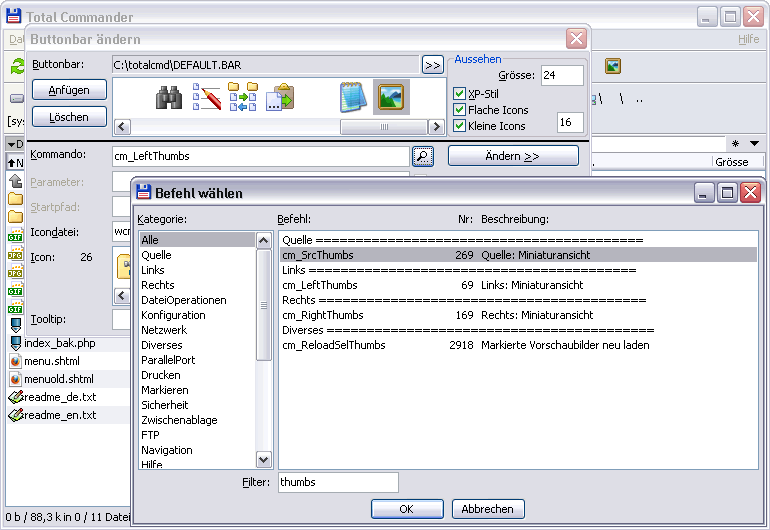Confirm the command with the OK button
Viewport: 770px width, 530px height.
click(x=407, y=509)
